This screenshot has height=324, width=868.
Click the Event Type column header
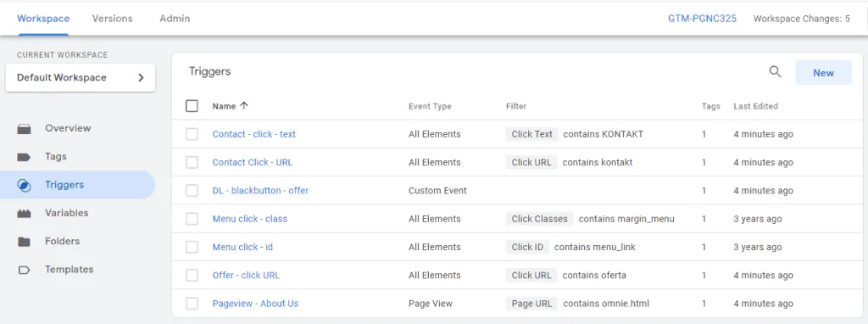pos(430,106)
